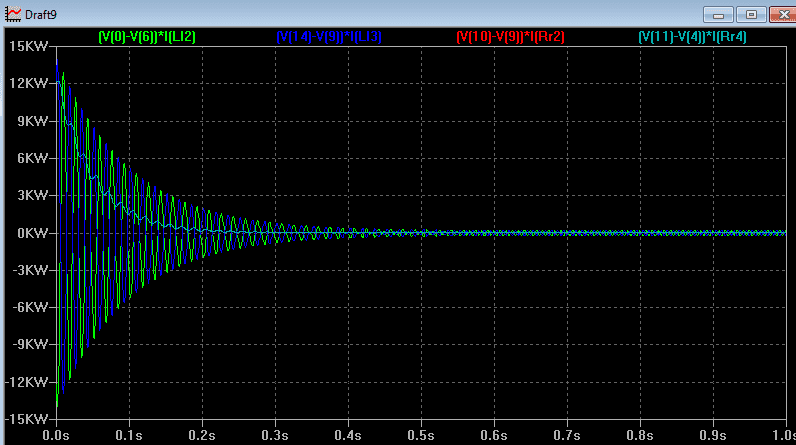The image size is (796, 445).
Task: Click the LTspice waveform icon in title bar
Action: point(13,14)
